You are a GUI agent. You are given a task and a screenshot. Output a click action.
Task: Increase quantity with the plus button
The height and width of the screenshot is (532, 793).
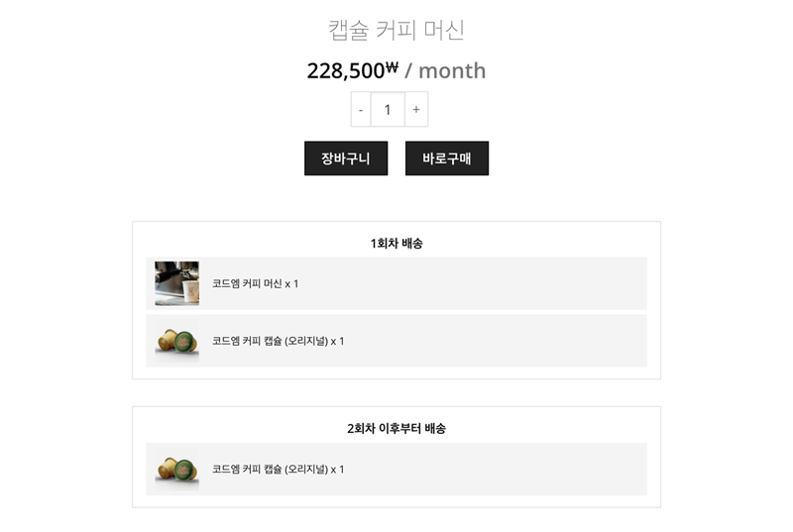(x=416, y=109)
